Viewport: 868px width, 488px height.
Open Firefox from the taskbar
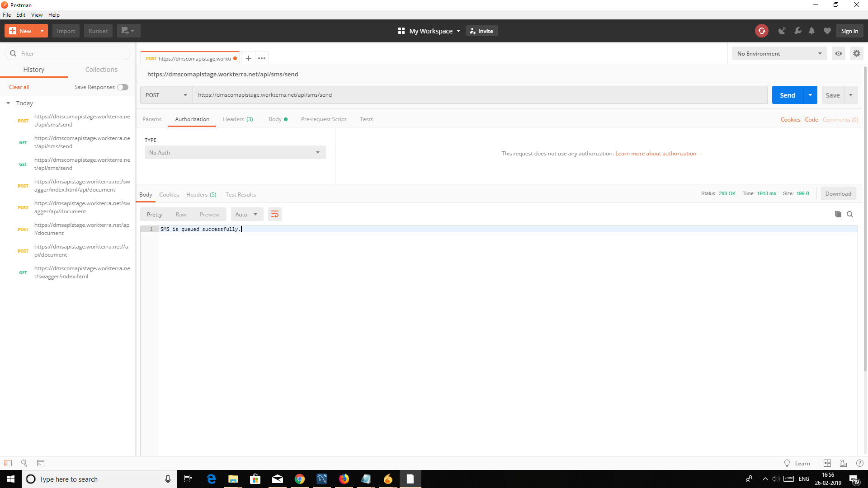344,479
